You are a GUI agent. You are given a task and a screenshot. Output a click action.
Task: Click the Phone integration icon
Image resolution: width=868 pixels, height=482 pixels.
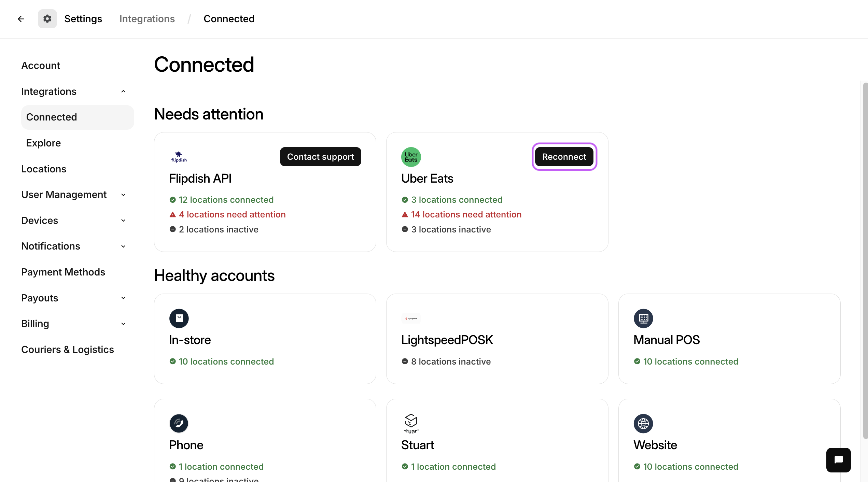(179, 424)
